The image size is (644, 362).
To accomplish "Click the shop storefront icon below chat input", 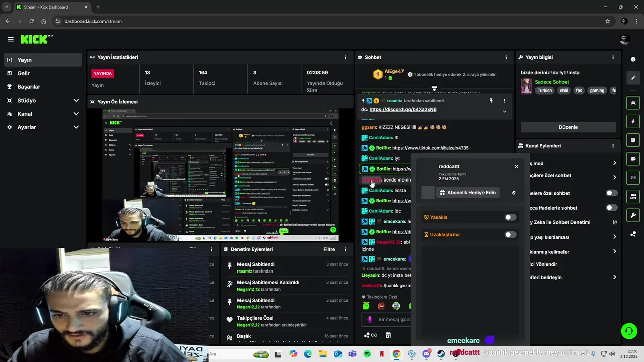I will (x=388, y=335).
